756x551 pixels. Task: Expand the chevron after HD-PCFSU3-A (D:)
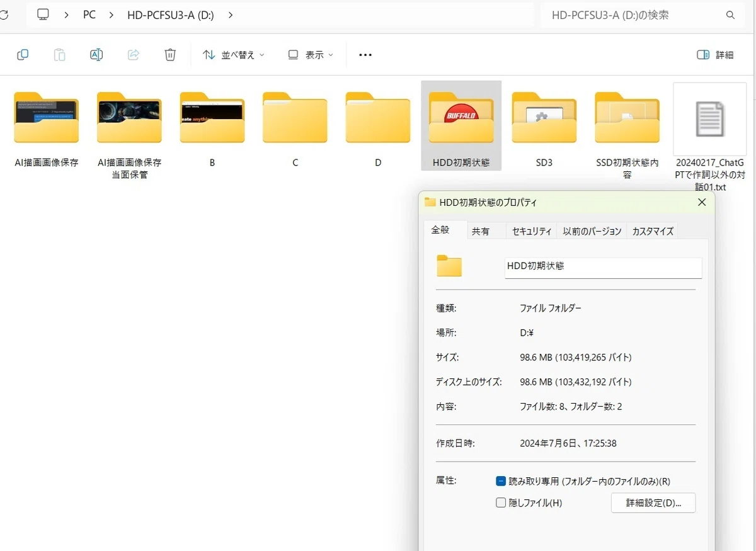[x=231, y=15]
